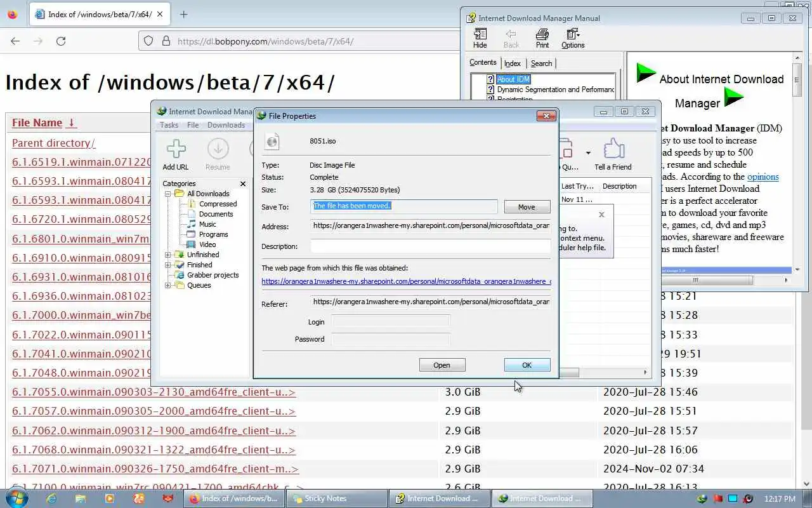Click the About IDM help topic
This screenshot has height=508, width=812.
513,79
